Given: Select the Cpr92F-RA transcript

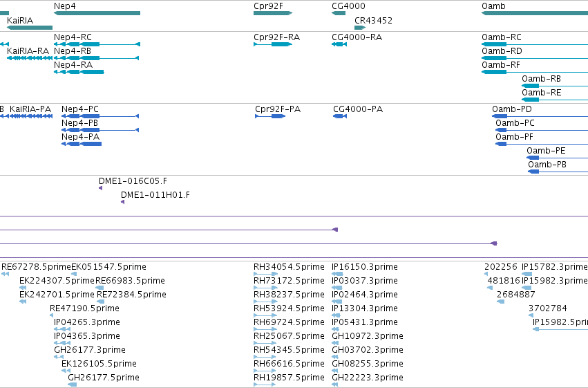Looking at the screenshot, I should [273, 44].
